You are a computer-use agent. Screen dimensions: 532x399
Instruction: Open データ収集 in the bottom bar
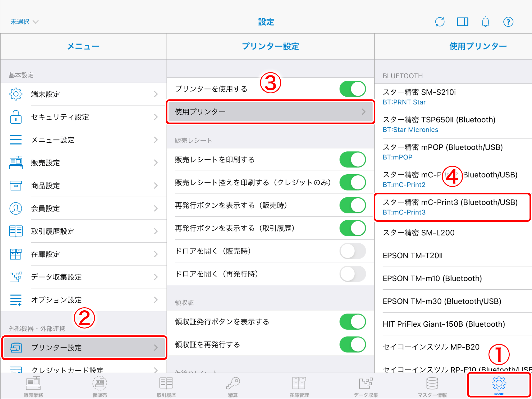(366, 387)
